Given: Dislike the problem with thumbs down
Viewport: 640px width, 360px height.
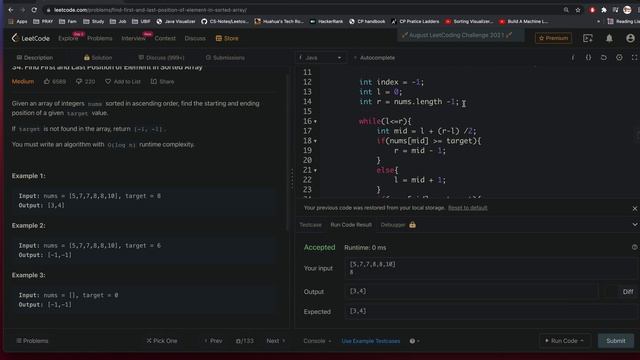Looking at the screenshot, I should 79,82.
